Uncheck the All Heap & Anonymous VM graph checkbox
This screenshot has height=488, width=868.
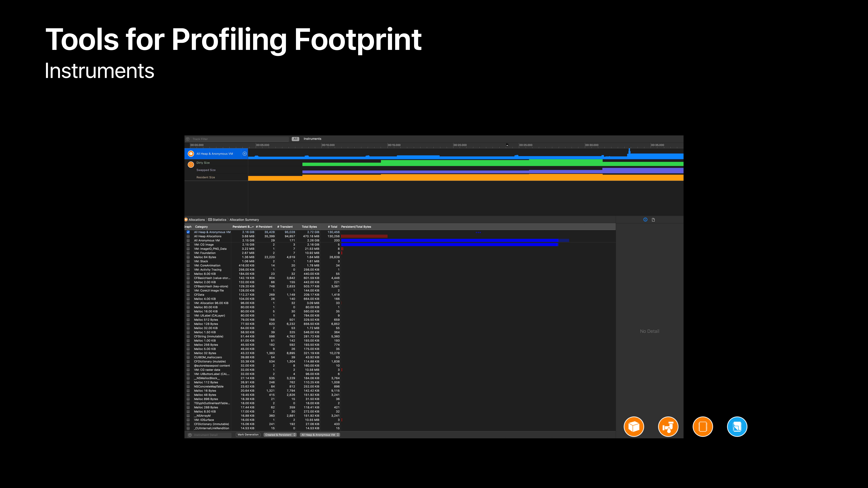(x=188, y=232)
